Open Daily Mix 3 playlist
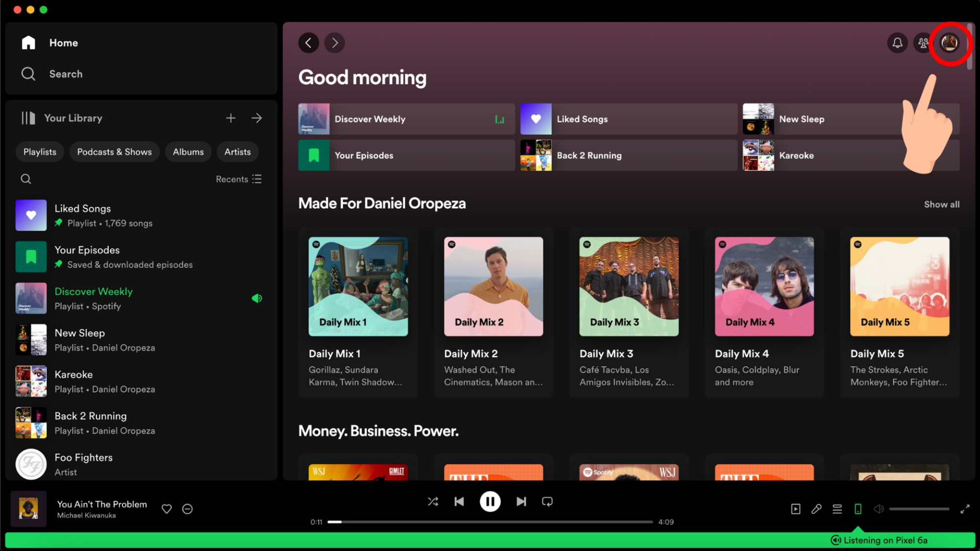980x551 pixels. 628,286
